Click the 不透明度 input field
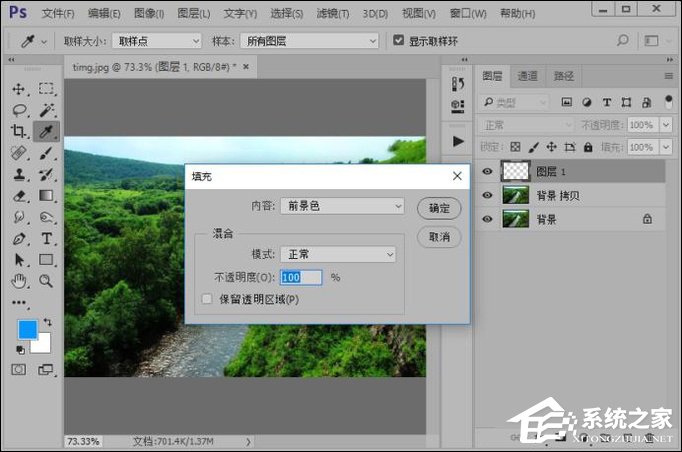This screenshot has width=682, height=452. pos(301,277)
